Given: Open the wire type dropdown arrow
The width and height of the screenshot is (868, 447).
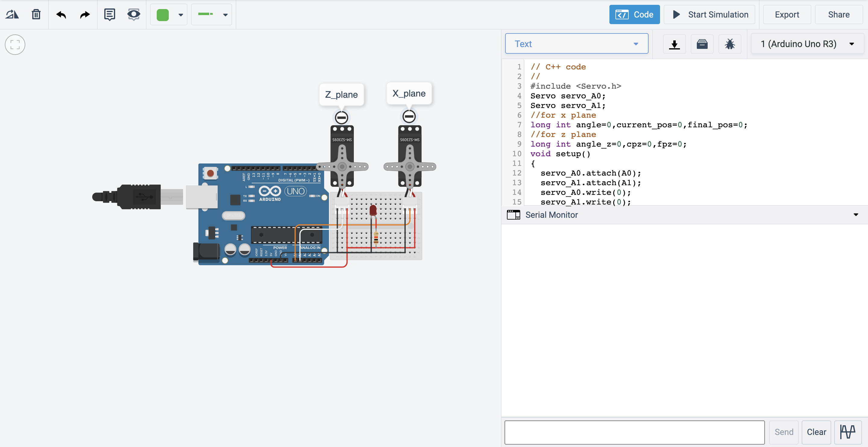Looking at the screenshot, I should (225, 15).
